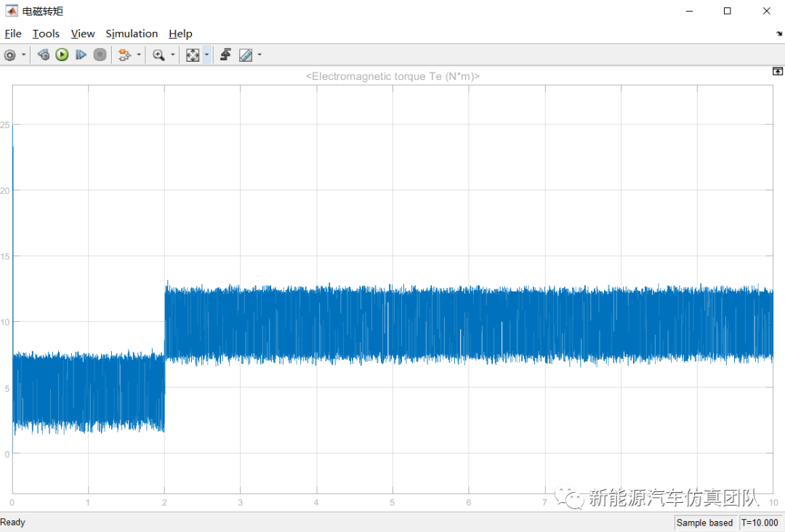Click the MATLAB icon in the title bar

click(x=11, y=11)
